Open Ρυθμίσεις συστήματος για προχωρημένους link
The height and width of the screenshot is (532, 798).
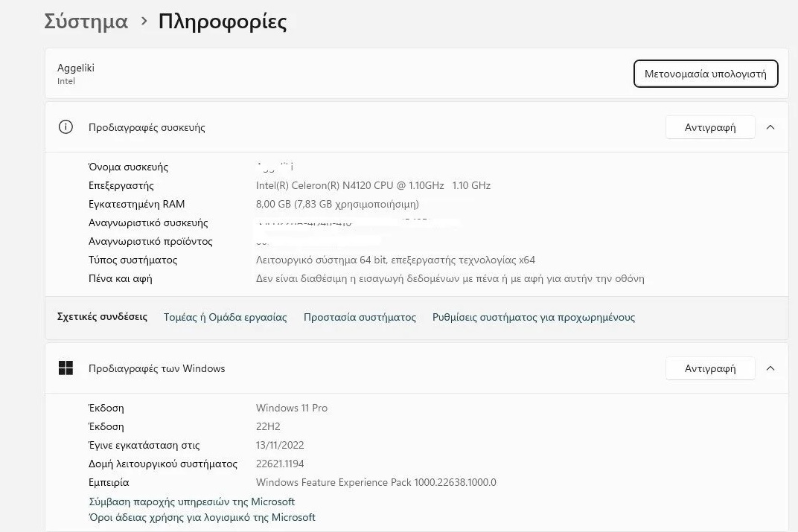[x=533, y=317]
